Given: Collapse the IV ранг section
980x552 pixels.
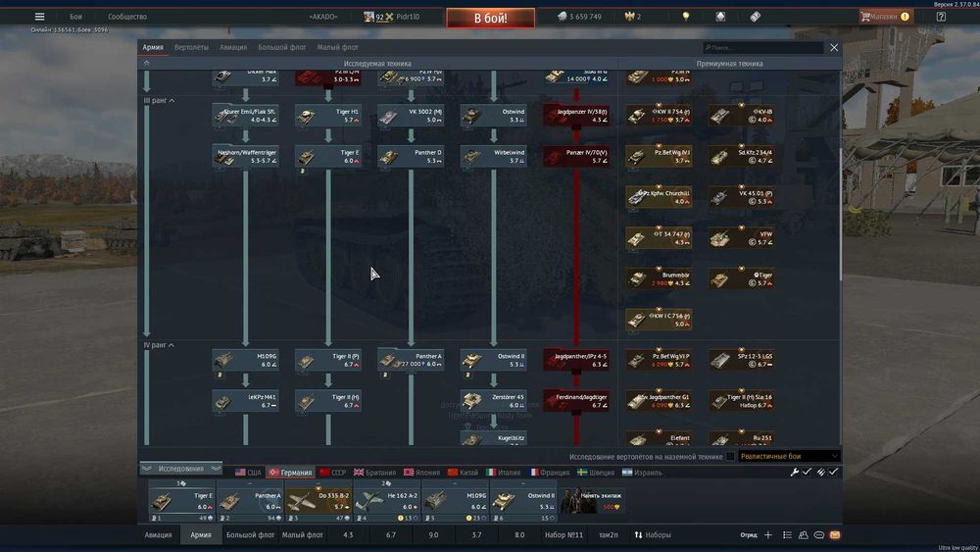Looking at the screenshot, I should 159,345.
